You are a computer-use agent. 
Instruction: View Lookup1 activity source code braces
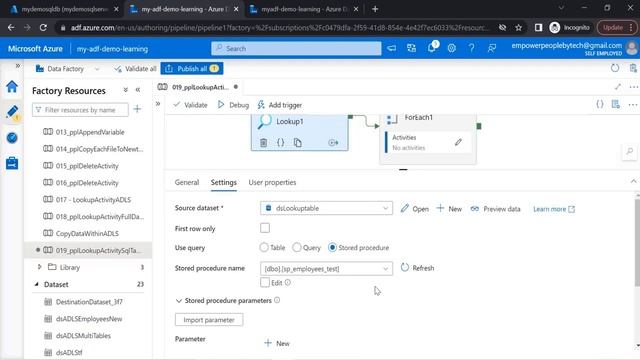point(281,142)
